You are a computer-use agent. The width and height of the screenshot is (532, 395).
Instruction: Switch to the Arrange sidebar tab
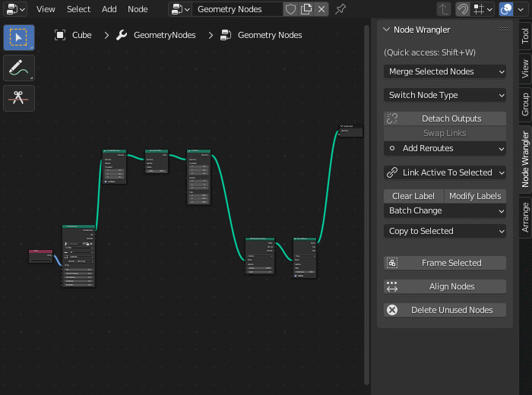click(524, 216)
